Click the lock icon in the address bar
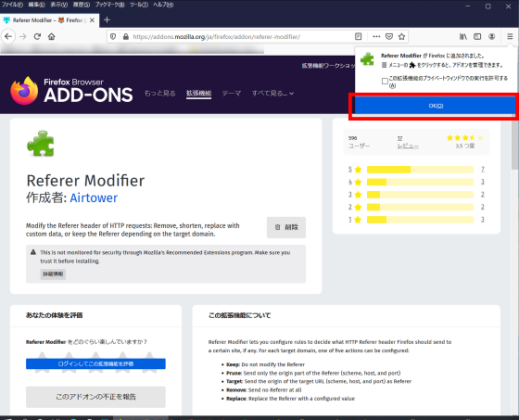Viewport: 519px width, 420px height. coord(126,36)
